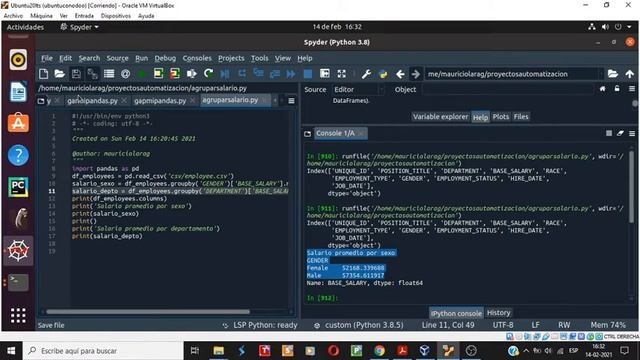The width and height of the screenshot is (640, 360).
Task: Go forward with the right arrow icon
Action: point(415,74)
